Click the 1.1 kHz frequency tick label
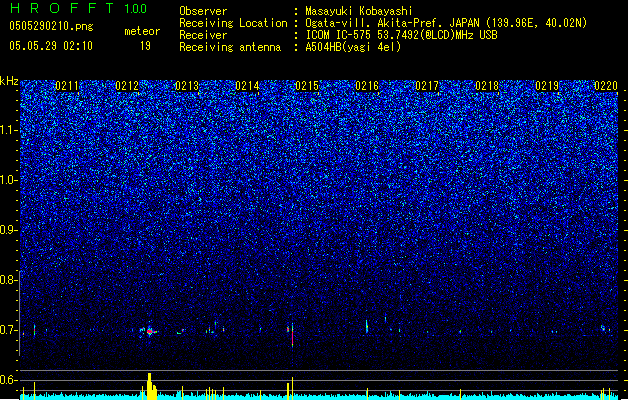This screenshot has width=629, height=400. tap(8, 130)
